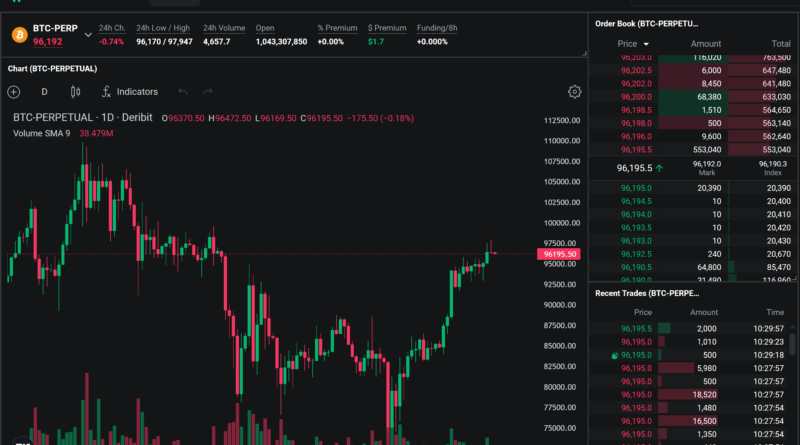Select ask price 96,198.0
The width and height of the screenshot is (800, 445).
[x=636, y=123]
